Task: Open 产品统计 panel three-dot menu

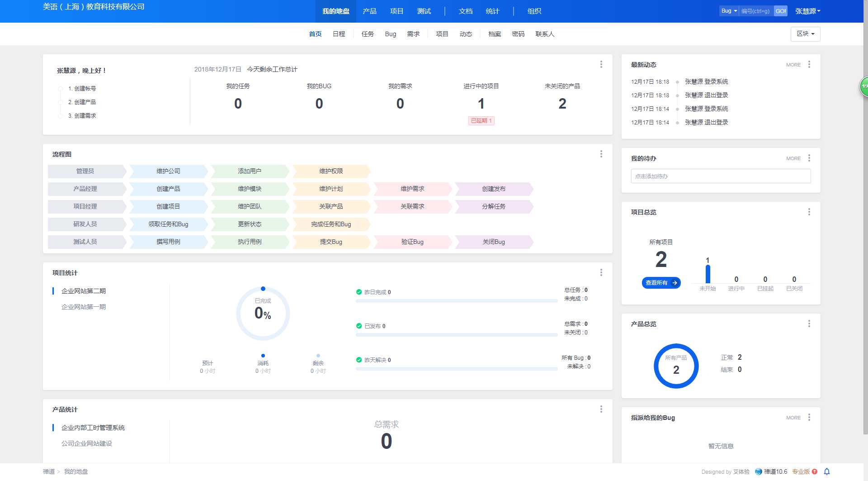Action: click(601, 409)
